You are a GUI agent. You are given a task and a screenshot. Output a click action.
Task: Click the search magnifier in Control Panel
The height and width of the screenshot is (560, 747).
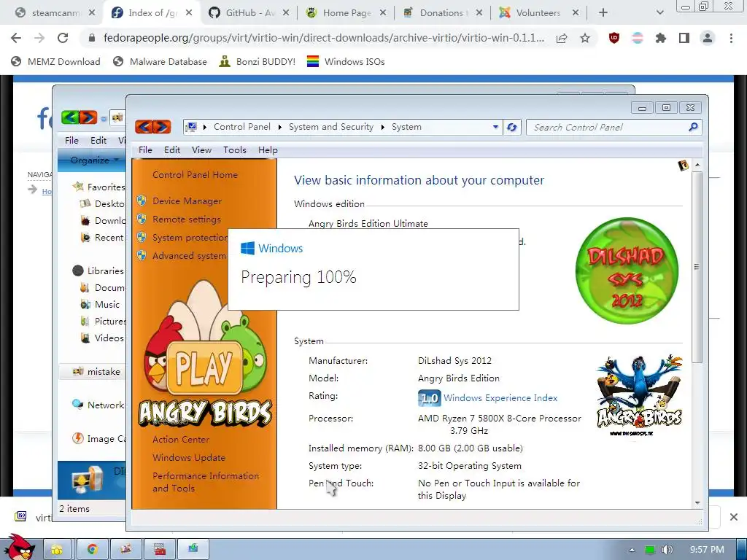pyautogui.click(x=693, y=127)
